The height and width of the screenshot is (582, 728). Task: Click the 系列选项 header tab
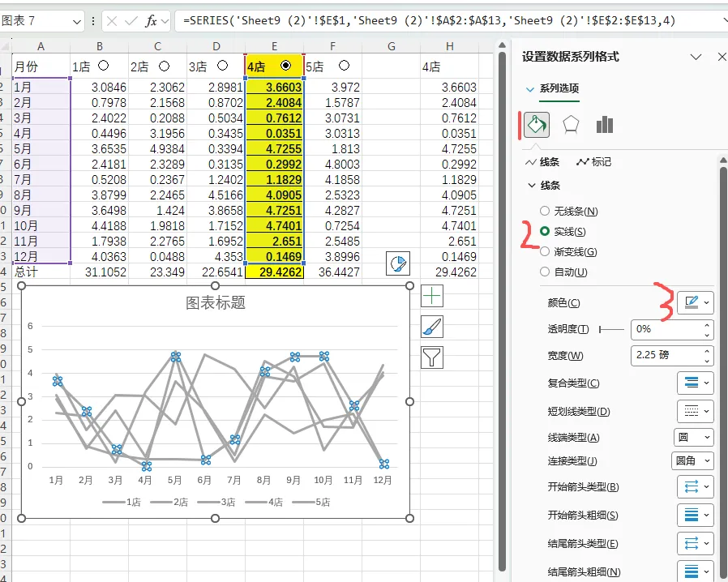[x=559, y=88]
